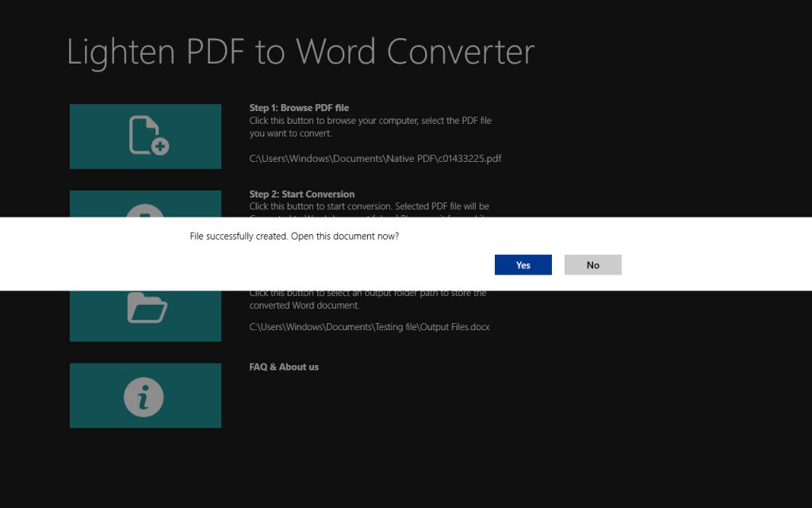Open the FAQ & About us info tile
The width and height of the screenshot is (812, 508).
[146, 395]
